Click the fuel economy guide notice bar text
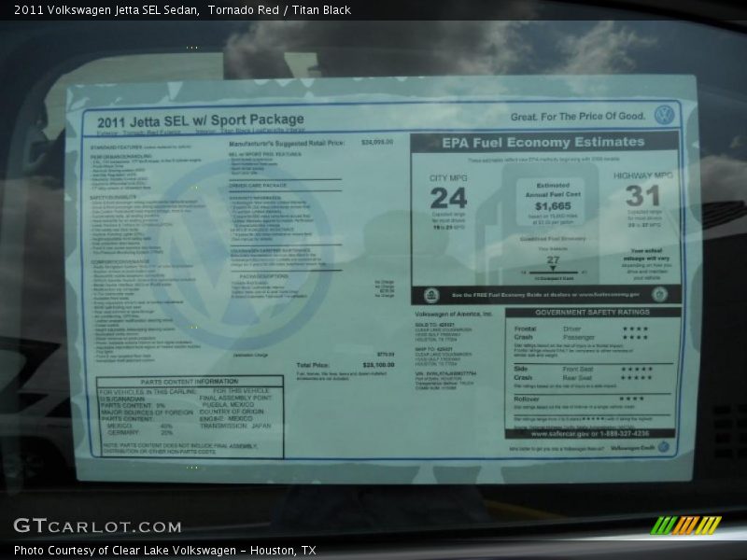This screenshot has width=747, height=560. coord(545,295)
